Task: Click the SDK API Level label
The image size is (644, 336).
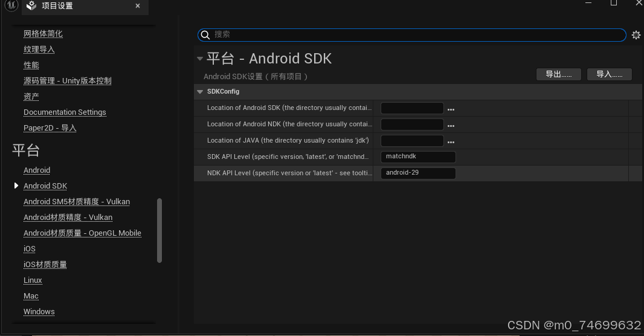Action: (288, 157)
